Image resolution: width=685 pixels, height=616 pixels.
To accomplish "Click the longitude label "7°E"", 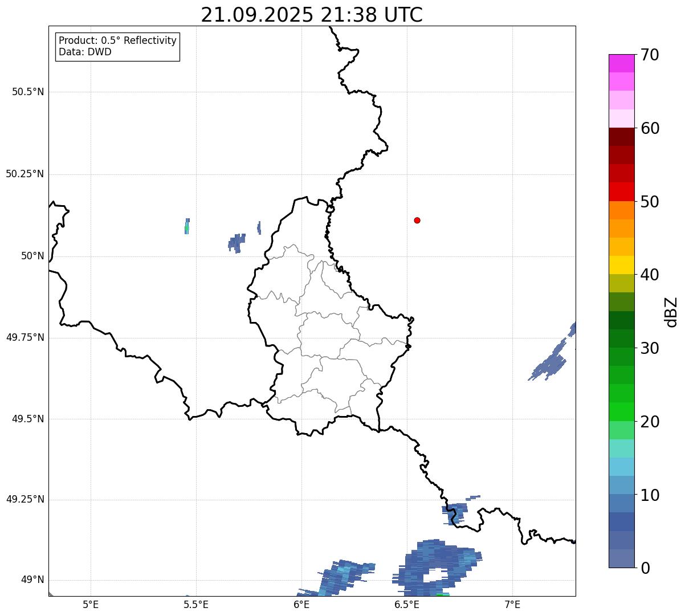I will [x=512, y=604].
